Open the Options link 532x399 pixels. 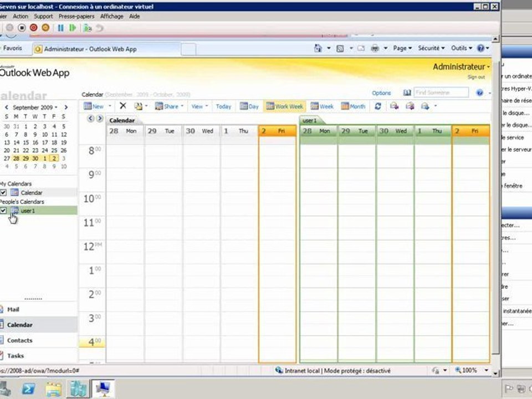[381, 93]
